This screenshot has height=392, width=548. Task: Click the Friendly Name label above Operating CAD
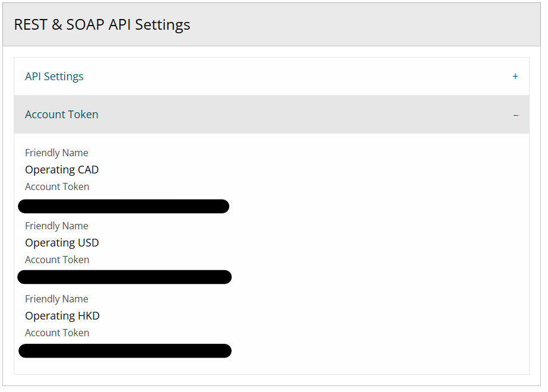[x=56, y=153]
